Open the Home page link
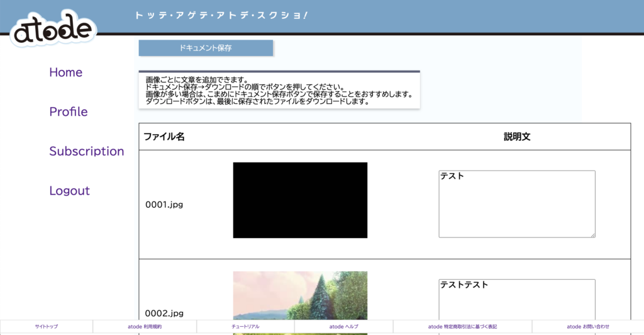This screenshot has height=335, width=644. [x=65, y=72]
